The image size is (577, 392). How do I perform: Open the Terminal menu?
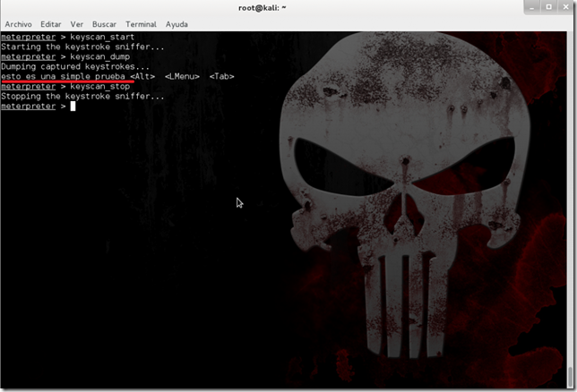141,24
